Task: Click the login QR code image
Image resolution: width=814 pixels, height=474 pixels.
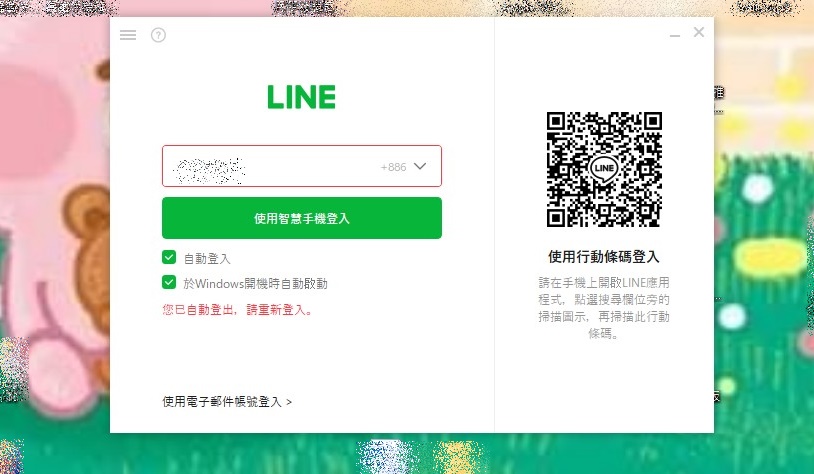Action: (604, 169)
